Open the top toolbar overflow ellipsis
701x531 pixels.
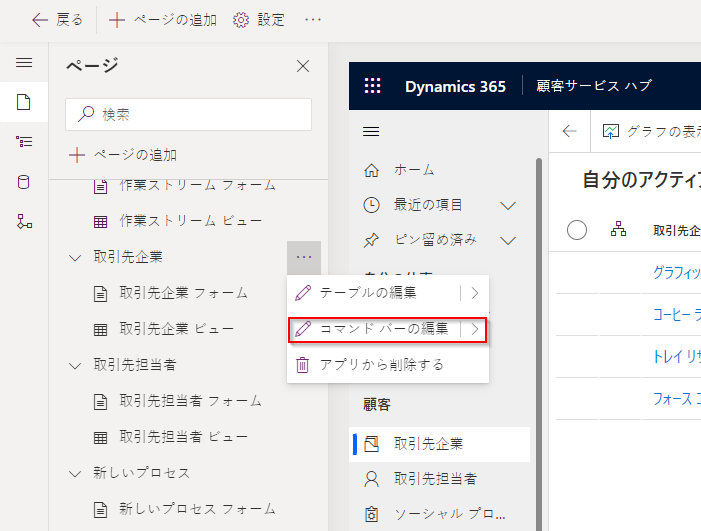click(313, 20)
